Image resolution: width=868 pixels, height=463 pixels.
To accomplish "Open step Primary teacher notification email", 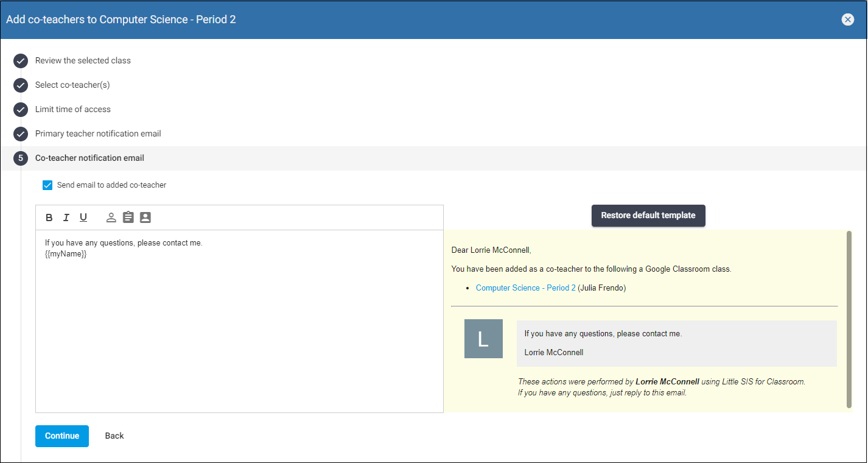I will point(98,133).
